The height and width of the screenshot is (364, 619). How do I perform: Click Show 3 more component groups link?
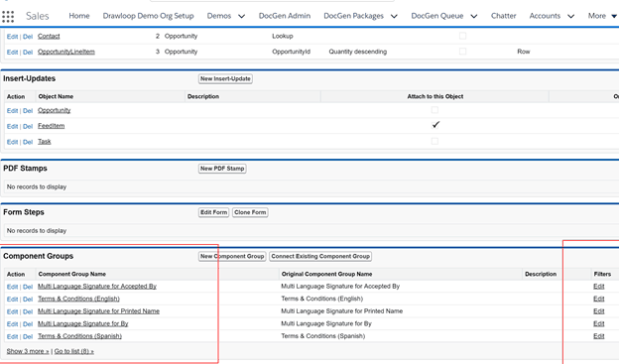28,351
